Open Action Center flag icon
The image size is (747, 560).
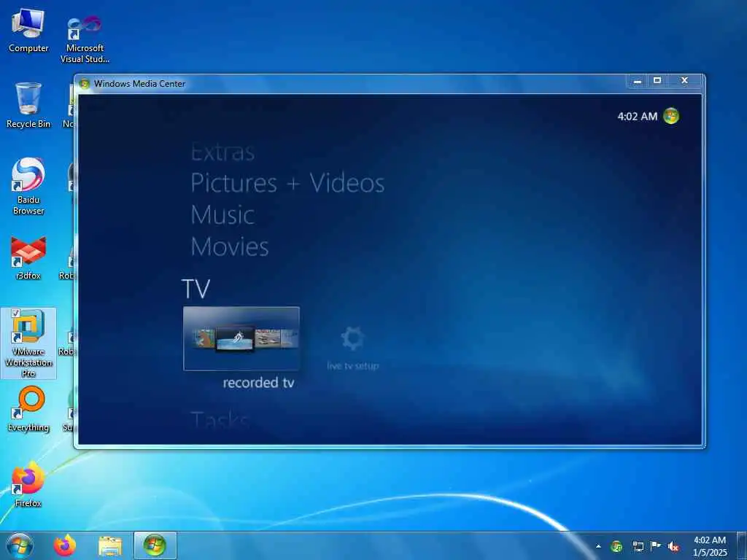[656, 545]
